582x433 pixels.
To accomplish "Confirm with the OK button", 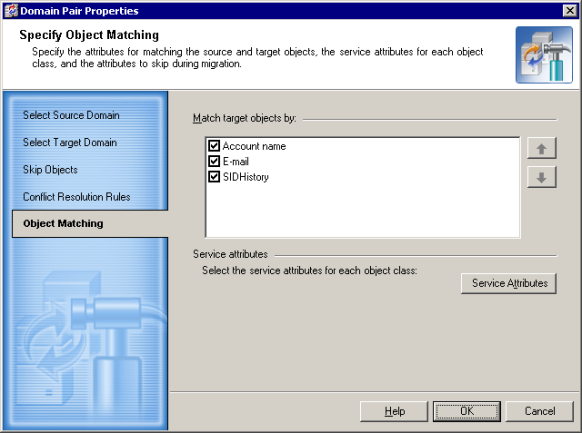I will pos(467,411).
